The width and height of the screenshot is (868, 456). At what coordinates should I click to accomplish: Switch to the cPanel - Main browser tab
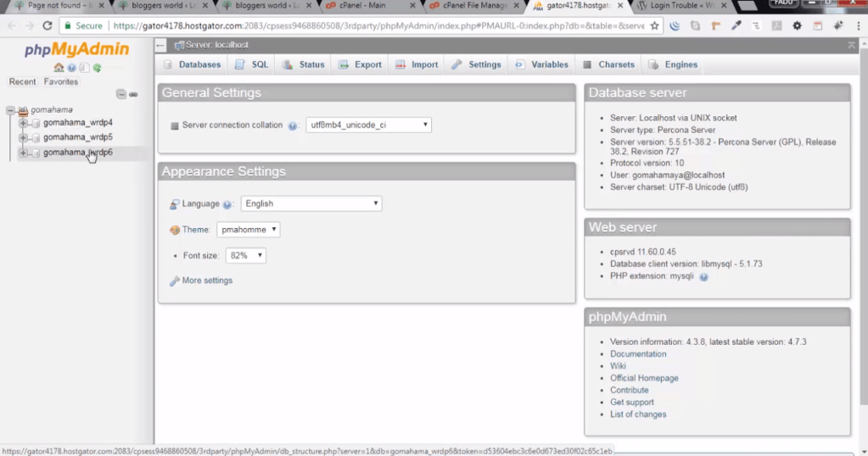point(370,6)
